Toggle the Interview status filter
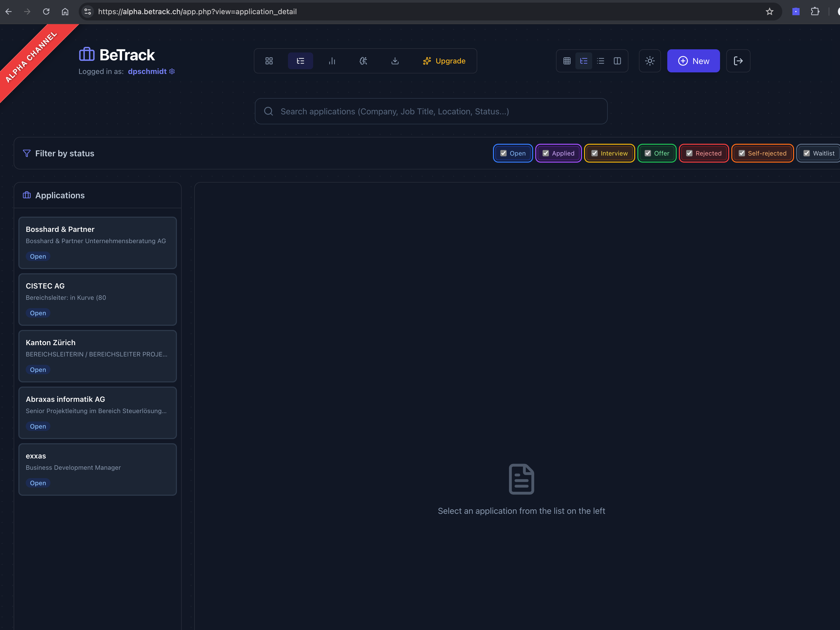This screenshot has width=840, height=630. 595,153
